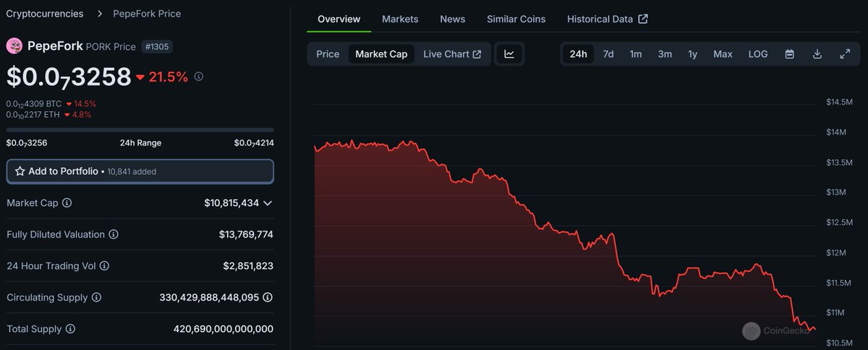This screenshot has height=350, width=868.
Task: Open the Total Supply info icon
Action: [70, 329]
